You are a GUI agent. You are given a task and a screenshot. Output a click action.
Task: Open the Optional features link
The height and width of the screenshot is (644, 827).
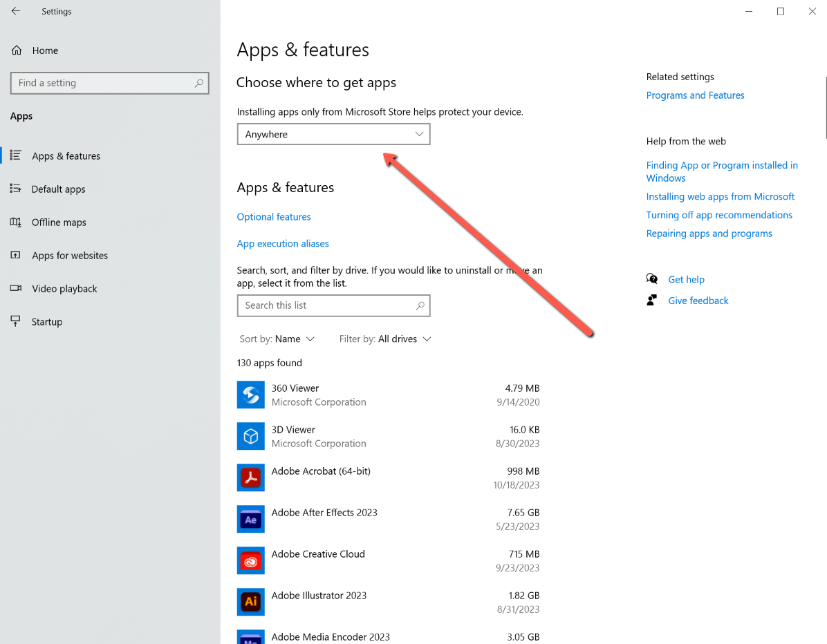point(274,217)
